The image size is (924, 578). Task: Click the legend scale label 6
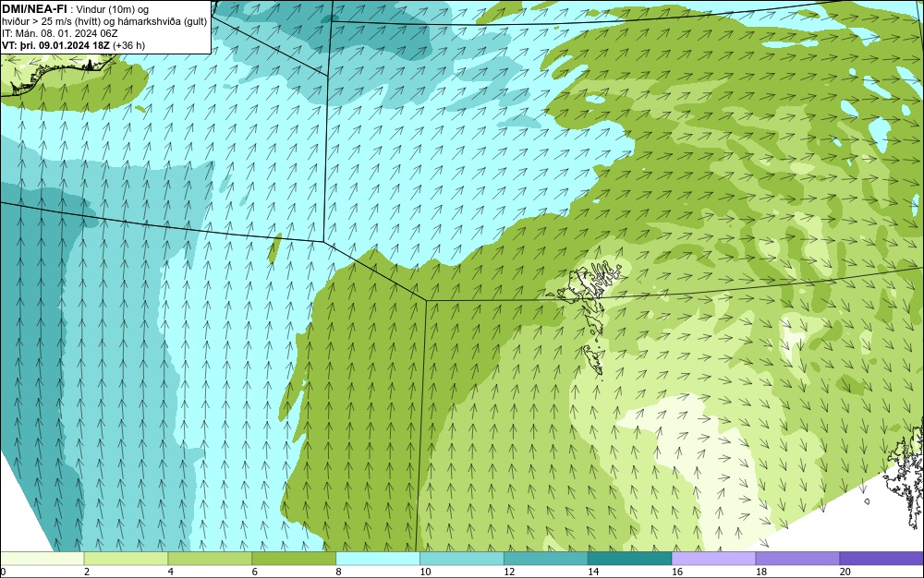click(x=255, y=572)
